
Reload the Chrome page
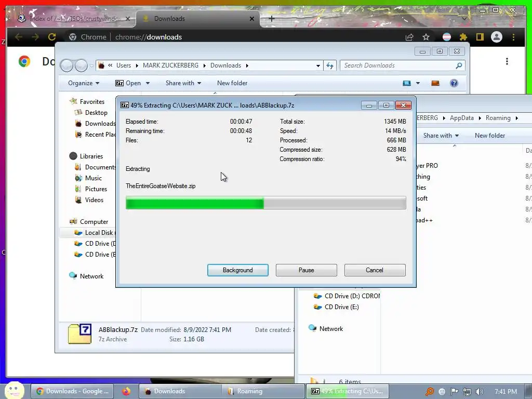(x=51, y=37)
